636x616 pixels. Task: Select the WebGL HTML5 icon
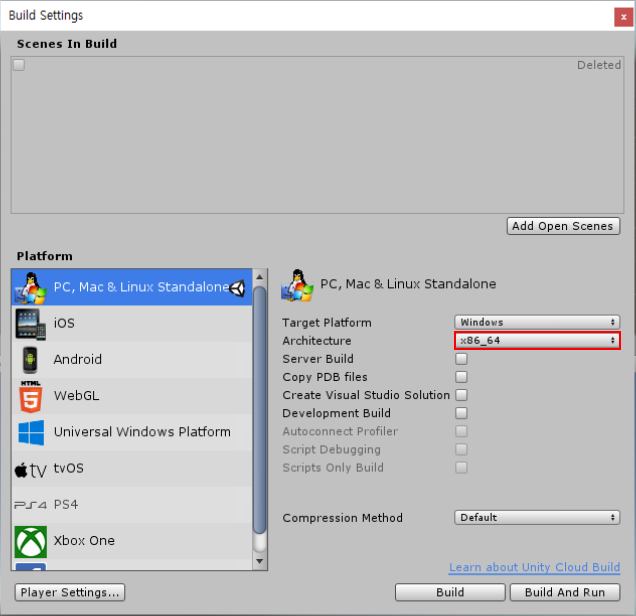pos(30,396)
